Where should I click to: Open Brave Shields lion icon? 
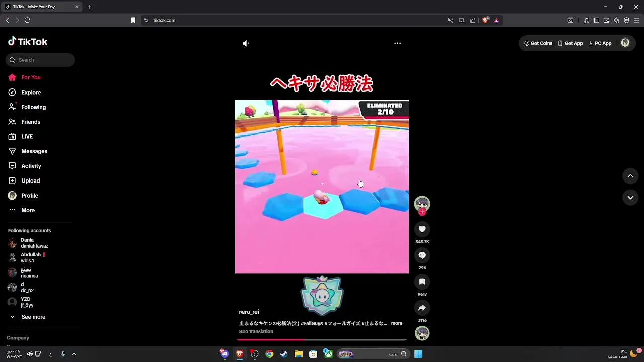pyautogui.click(x=486, y=20)
